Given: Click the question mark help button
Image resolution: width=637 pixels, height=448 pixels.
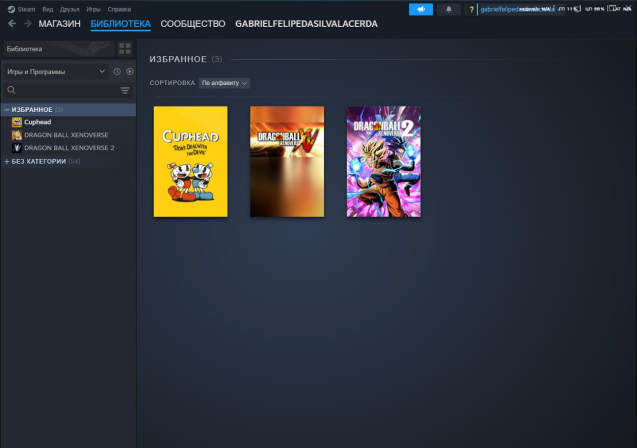Looking at the screenshot, I should (471, 9).
